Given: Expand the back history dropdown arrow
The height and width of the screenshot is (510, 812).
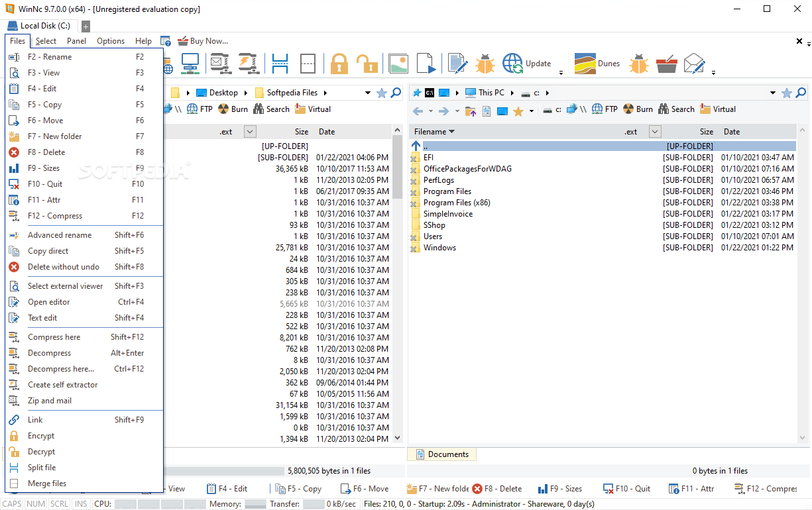Looking at the screenshot, I should click(430, 111).
